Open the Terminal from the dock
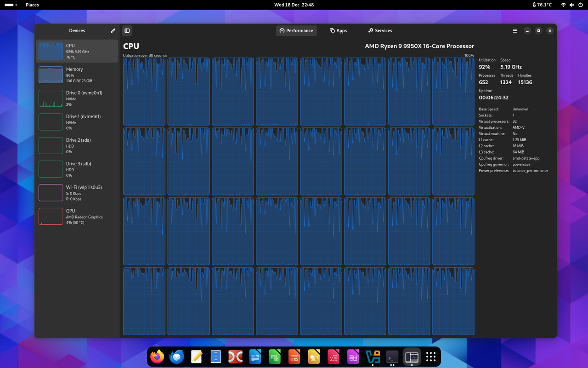Screen dimensions: 588x368 [x=392, y=356]
